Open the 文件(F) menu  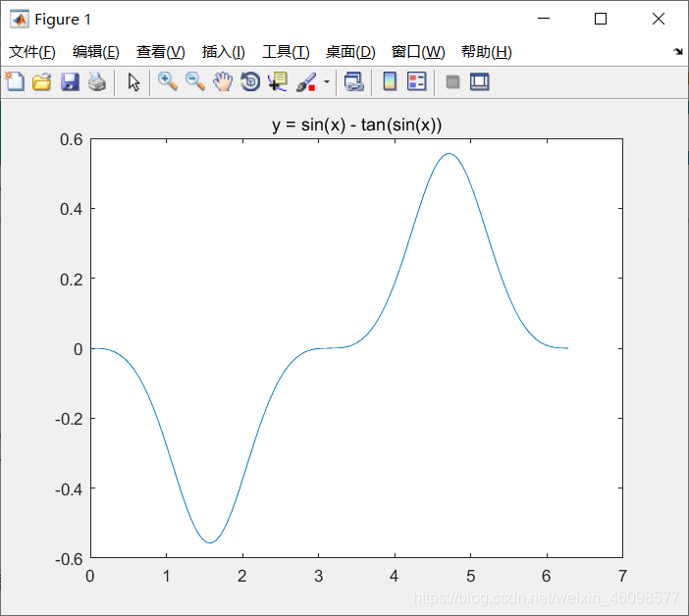[x=32, y=52]
